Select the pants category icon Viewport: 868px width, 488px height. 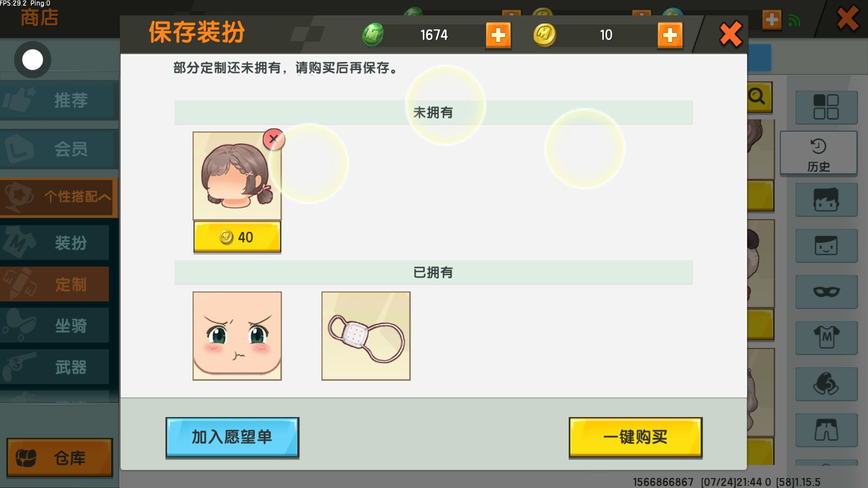click(x=826, y=430)
